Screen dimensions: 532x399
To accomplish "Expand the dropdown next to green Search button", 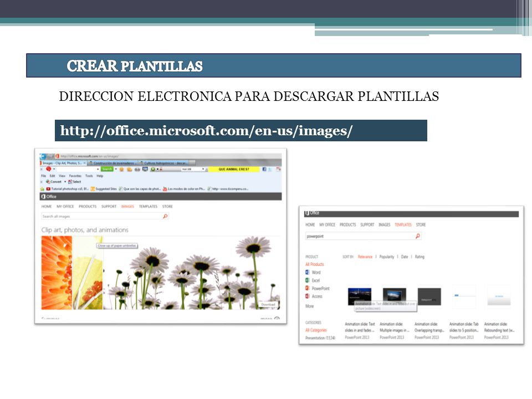I will (116, 169).
